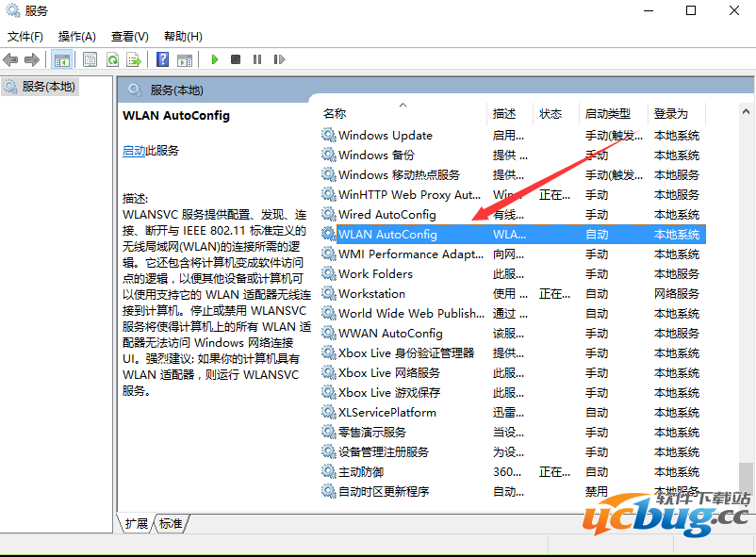Select the Work Folders service name

(375, 273)
